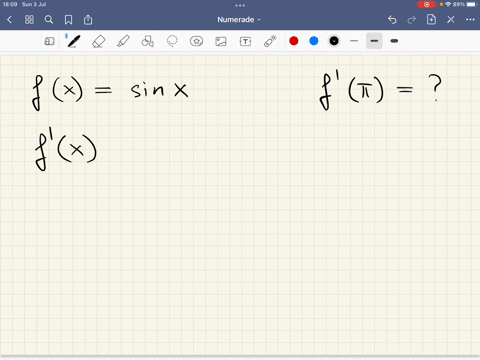This screenshot has height=360, width=480.
Task: Bookmark the current page
Action: point(68,20)
